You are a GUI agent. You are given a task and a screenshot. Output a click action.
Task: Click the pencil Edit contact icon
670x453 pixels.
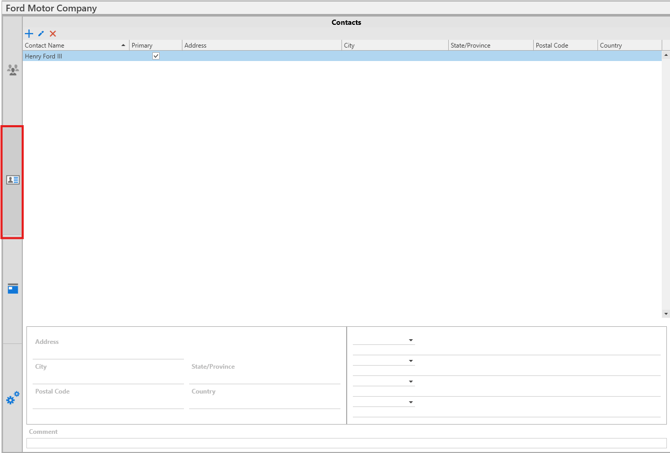pyautogui.click(x=41, y=34)
